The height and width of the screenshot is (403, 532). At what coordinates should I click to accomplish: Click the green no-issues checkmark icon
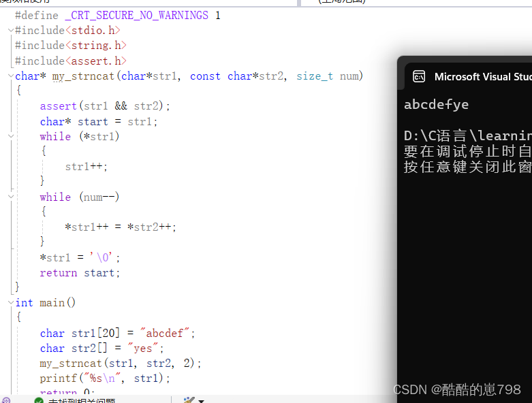tap(39, 401)
